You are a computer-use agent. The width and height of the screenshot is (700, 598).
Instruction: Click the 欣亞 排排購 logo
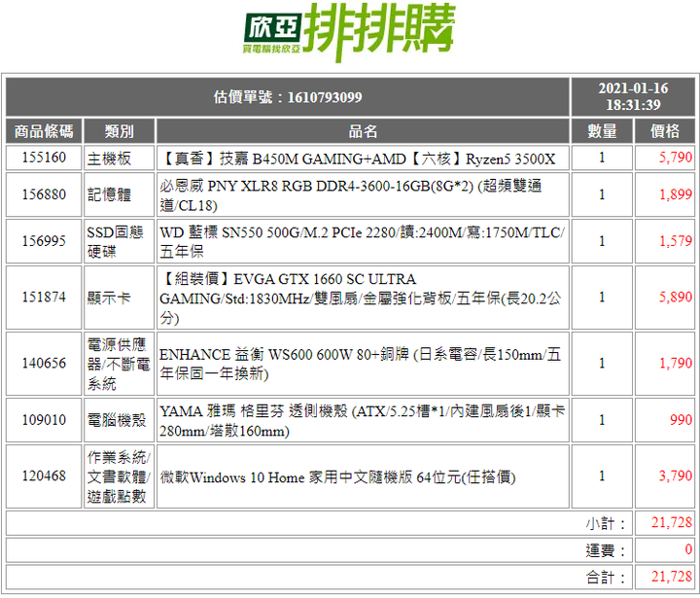click(x=349, y=32)
